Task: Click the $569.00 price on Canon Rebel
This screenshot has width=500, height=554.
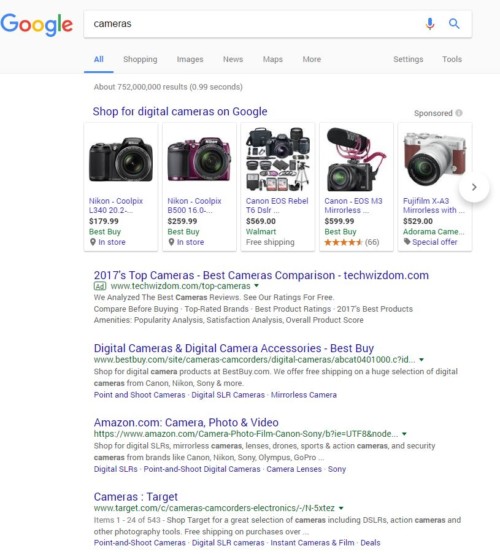Action: tap(261, 222)
